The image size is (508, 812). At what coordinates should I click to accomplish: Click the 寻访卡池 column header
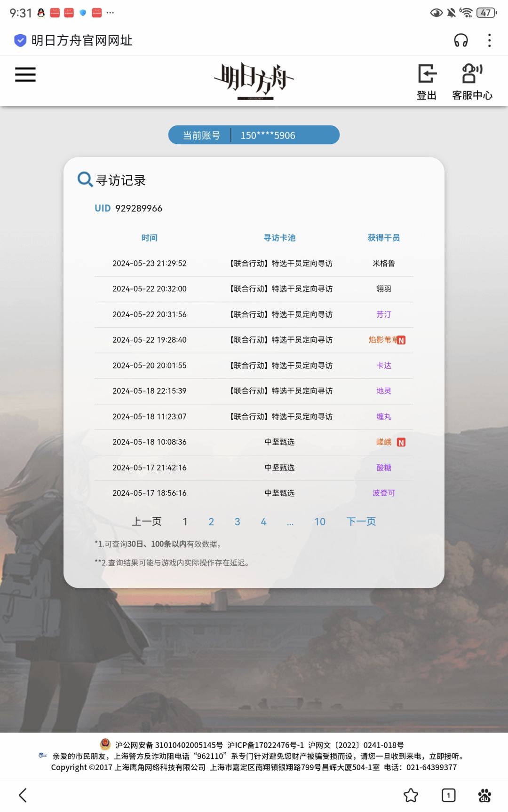point(279,238)
